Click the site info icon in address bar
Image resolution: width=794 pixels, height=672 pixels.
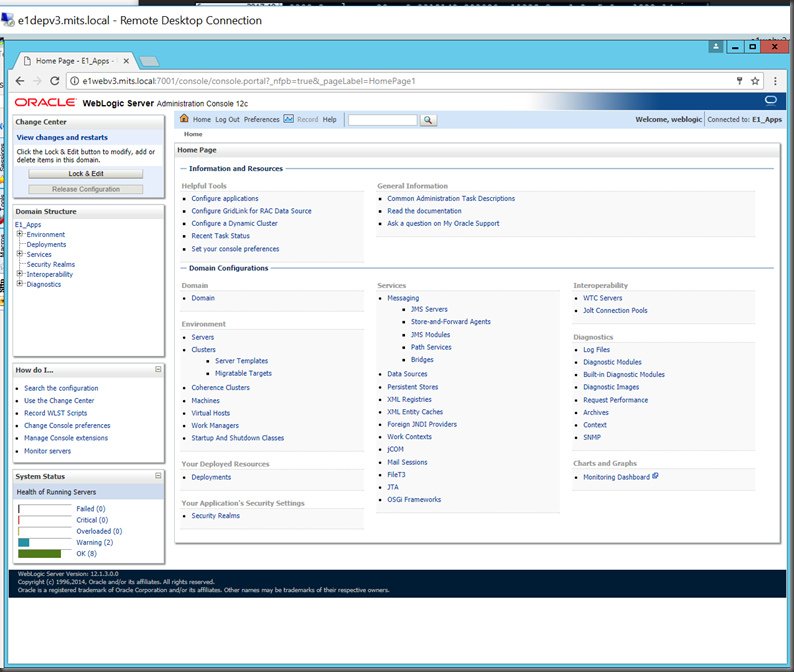pyautogui.click(x=74, y=81)
